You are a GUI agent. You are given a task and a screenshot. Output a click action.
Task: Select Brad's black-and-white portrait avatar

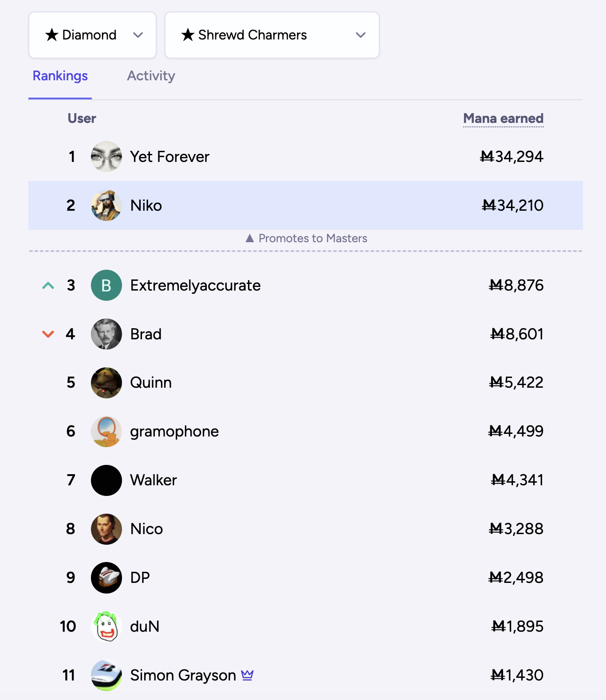[x=106, y=334]
